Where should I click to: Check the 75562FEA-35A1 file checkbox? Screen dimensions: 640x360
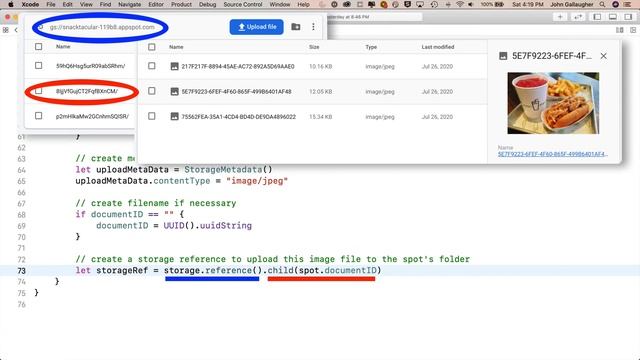[152, 116]
